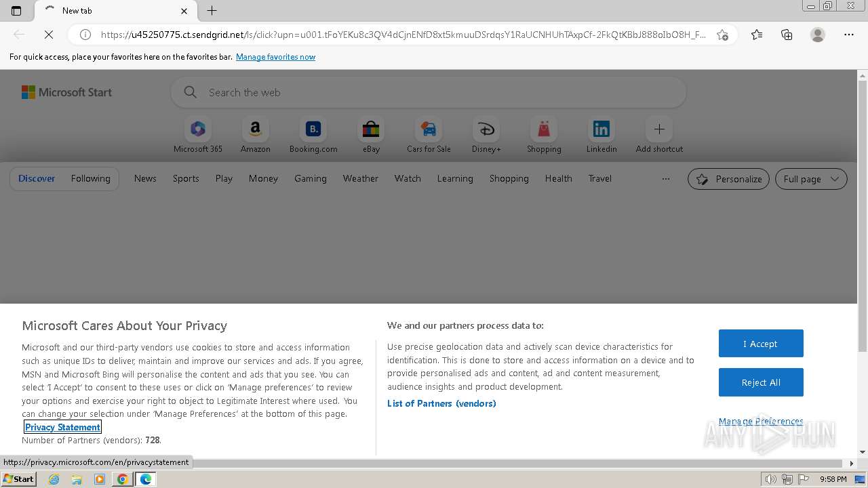
Task: Click the Microsoft Start logo
Action: [66, 92]
